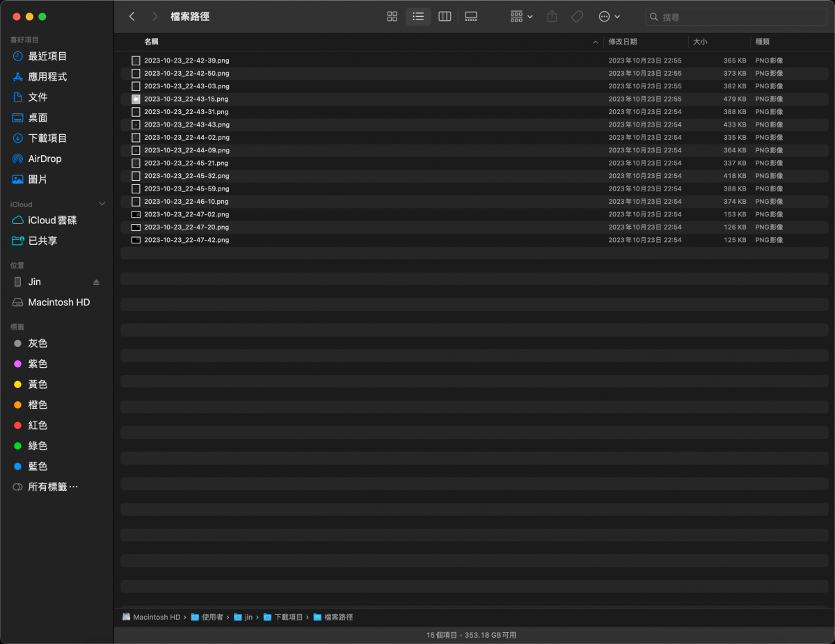835x644 pixels.
Task: Click the 搜尋 search field
Action: [736, 17]
